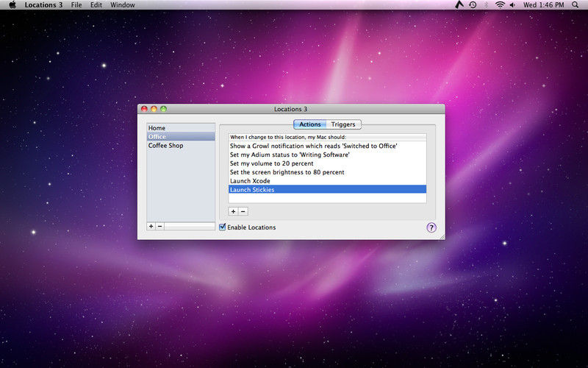Uncheck Enable Locations checkbox
This screenshot has height=368, width=588.
coord(223,227)
